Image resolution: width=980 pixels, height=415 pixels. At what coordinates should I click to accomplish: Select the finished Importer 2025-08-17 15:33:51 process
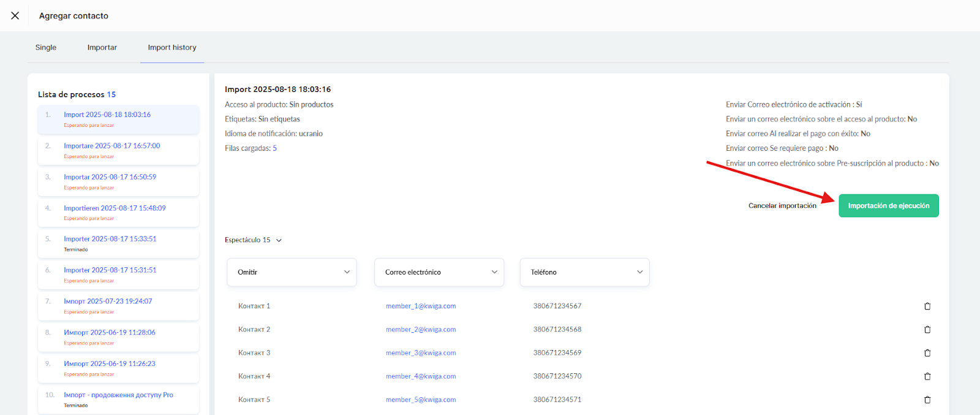[x=110, y=239]
